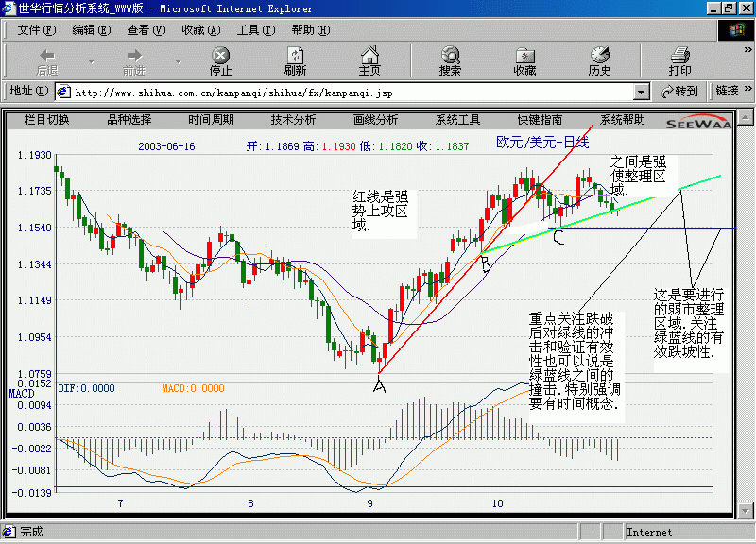Click the Forward (前进) arrow icon

(134, 55)
